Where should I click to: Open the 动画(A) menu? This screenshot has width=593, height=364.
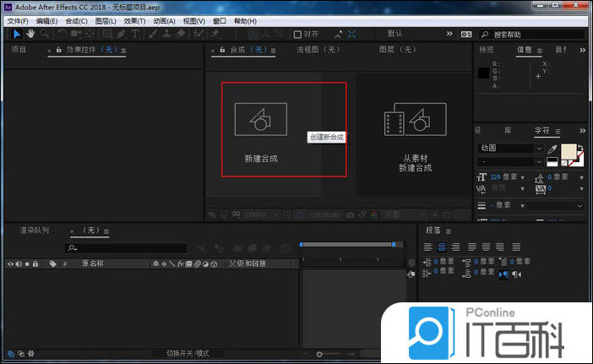pyautogui.click(x=164, y=21)
